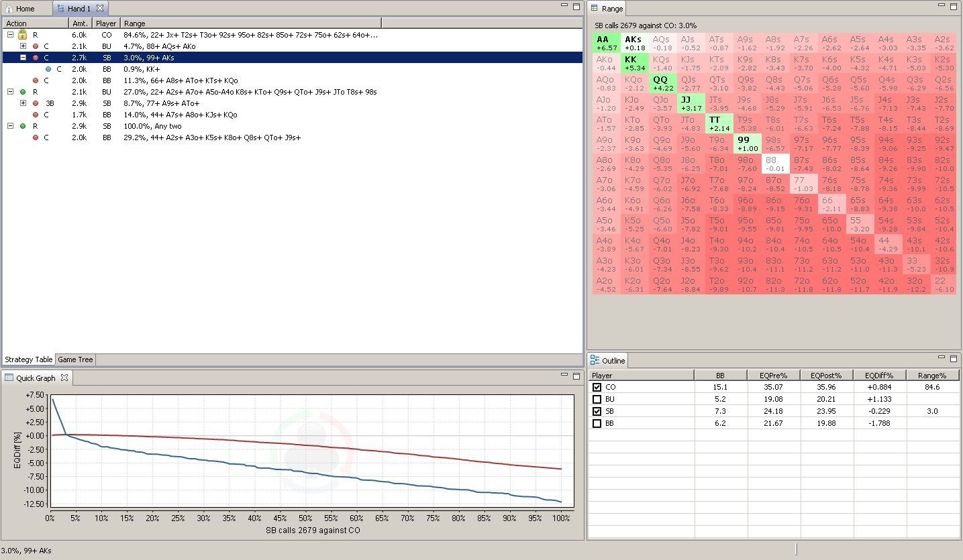Click the Action column header
Image resolution: width=963 pixels, height=560 pixels.
tap(35, 23)
